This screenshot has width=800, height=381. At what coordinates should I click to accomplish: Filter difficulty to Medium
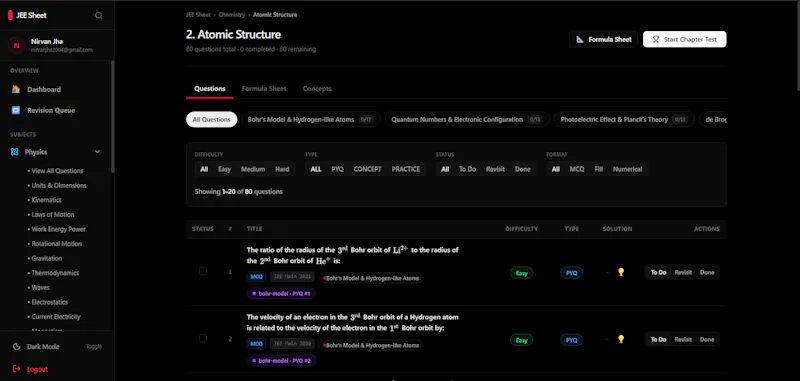[253, 169]
